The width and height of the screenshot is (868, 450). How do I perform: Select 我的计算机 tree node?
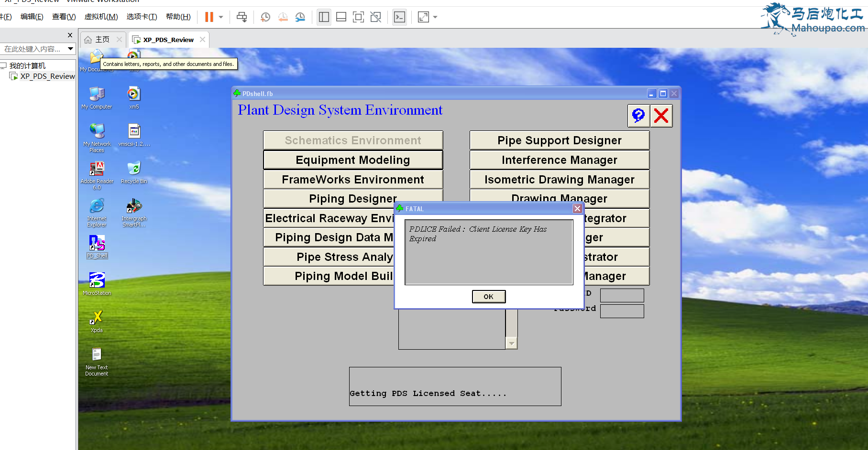[27, 65]
